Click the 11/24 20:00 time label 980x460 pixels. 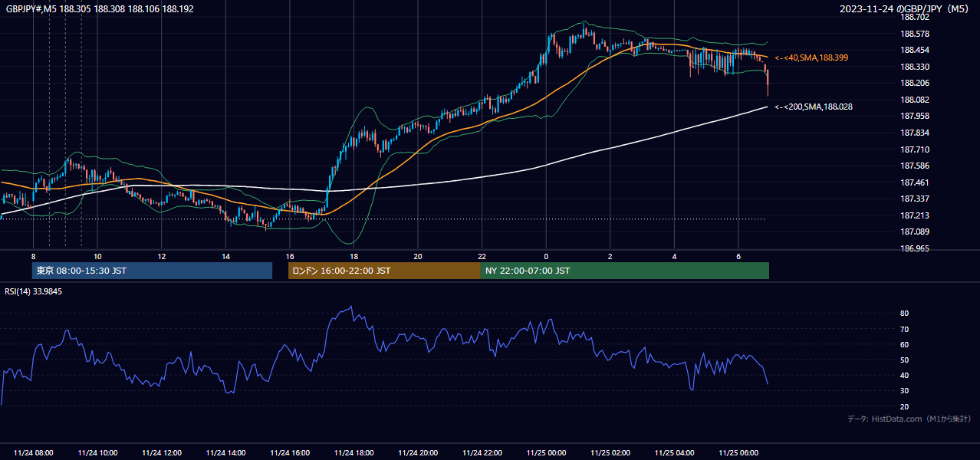pos(418,452)
